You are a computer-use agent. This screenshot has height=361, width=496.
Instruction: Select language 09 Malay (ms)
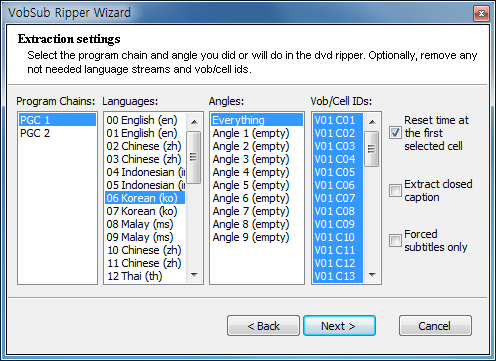point(145,237)
